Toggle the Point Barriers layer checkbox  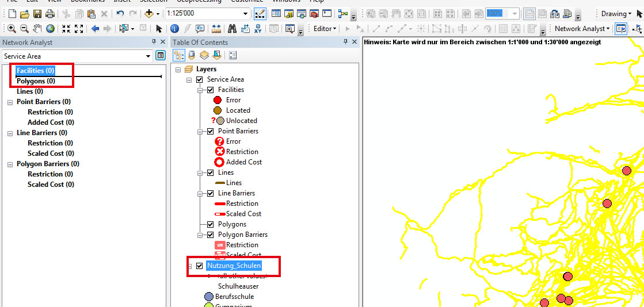[x=210, y=131]
